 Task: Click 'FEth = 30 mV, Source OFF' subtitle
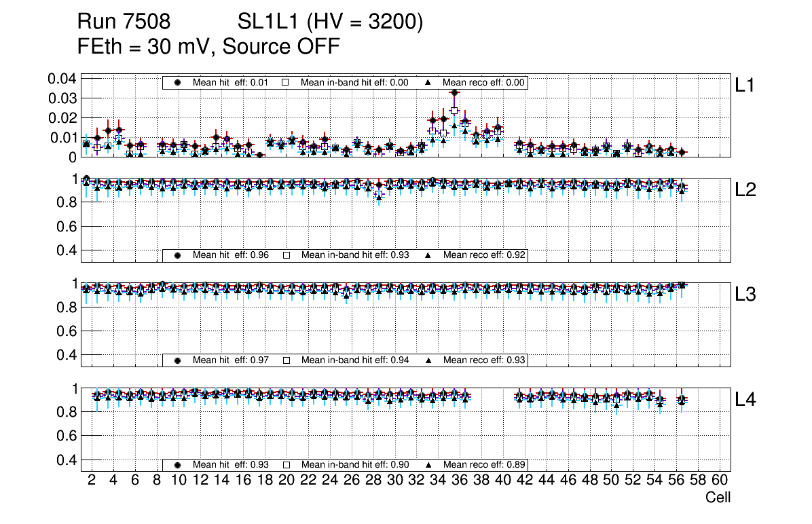point(208,47)
